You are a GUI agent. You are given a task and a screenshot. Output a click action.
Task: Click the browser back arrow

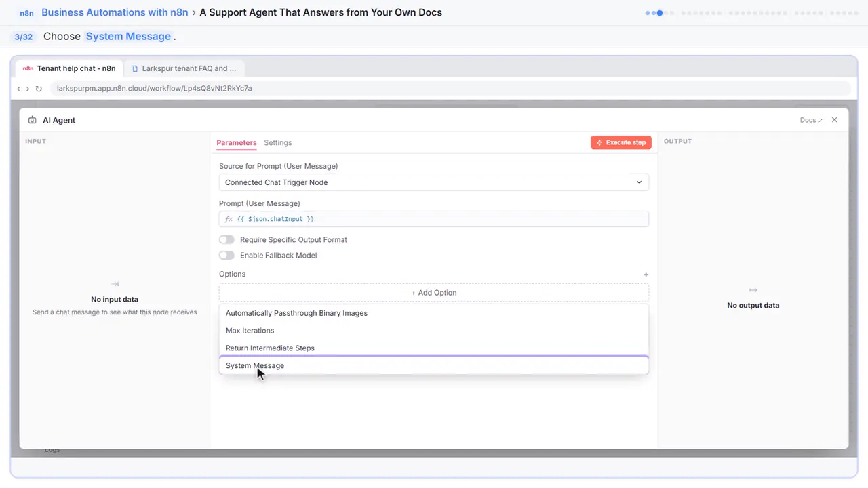pyautogui.click(x=19, y=89)
